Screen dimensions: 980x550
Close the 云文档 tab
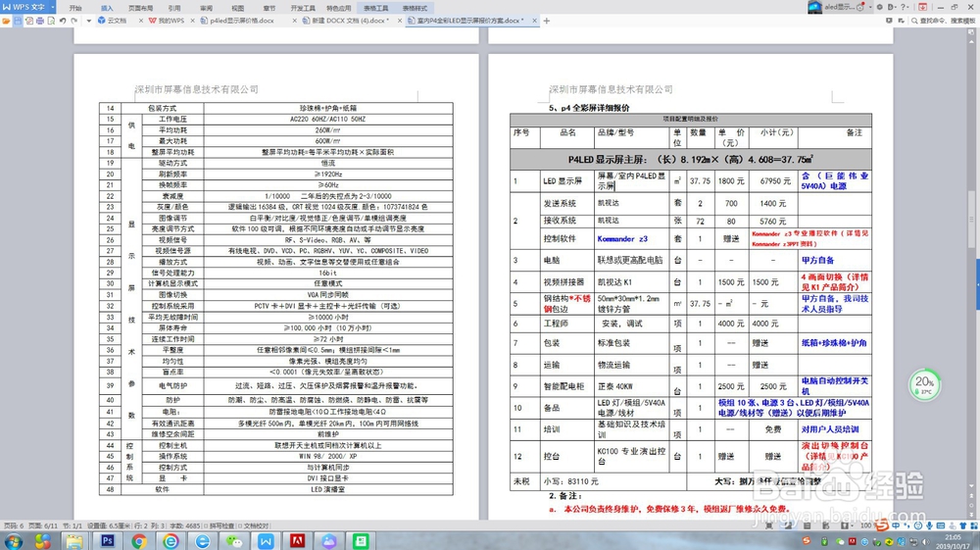point(140,21)
